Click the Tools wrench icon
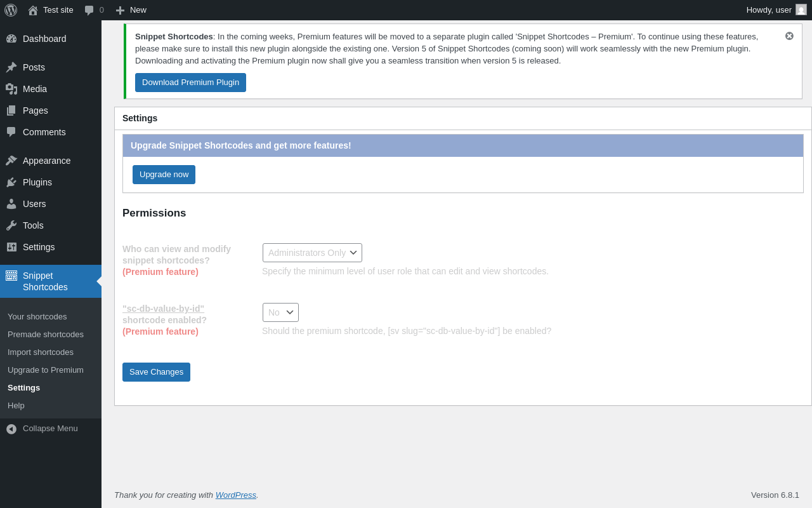This screenshot has height=508, width=812. click(x=11, y=225)
